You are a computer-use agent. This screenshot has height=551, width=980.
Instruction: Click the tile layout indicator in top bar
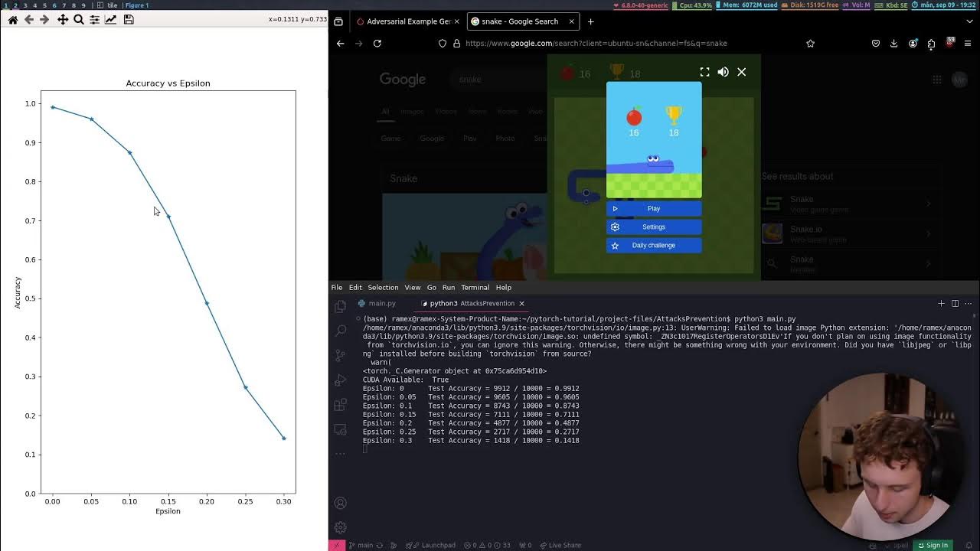tap(108, 5)
